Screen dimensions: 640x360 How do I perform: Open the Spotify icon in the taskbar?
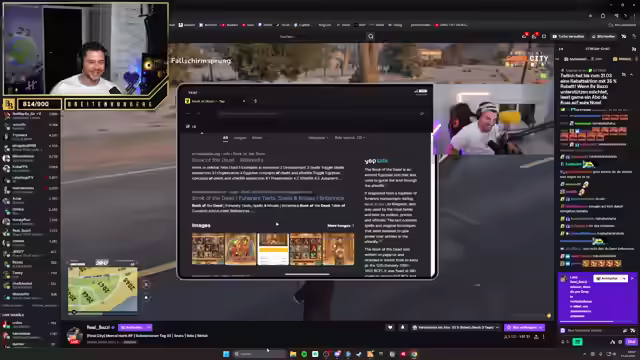[x=304, y=354]
